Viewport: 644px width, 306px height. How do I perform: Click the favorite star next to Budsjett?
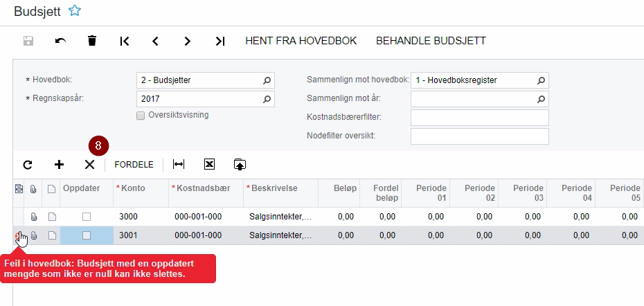pyautogui.click(x=75, y=10)
